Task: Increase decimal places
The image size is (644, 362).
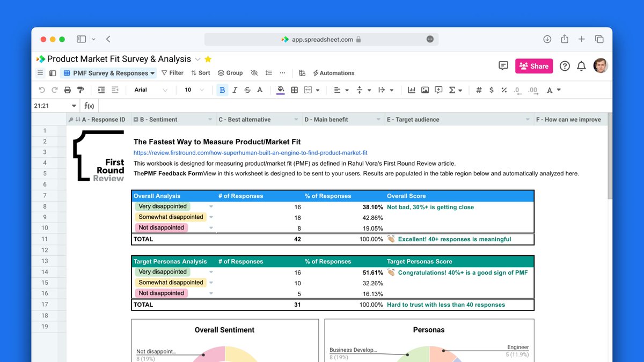Action: pos(533,90)
